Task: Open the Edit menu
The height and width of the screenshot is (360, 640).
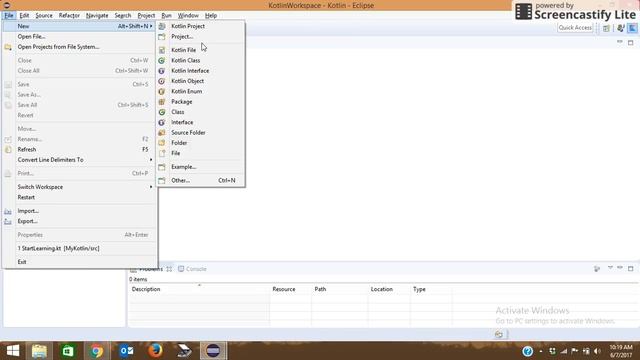Action: pos(24,16)
